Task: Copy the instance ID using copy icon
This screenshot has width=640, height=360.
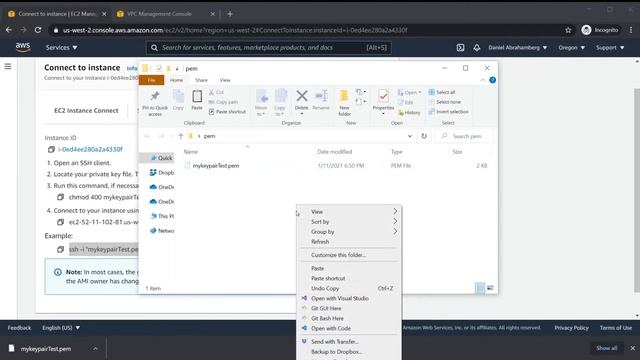Action: pyautogui.click(x=51, y=149)
